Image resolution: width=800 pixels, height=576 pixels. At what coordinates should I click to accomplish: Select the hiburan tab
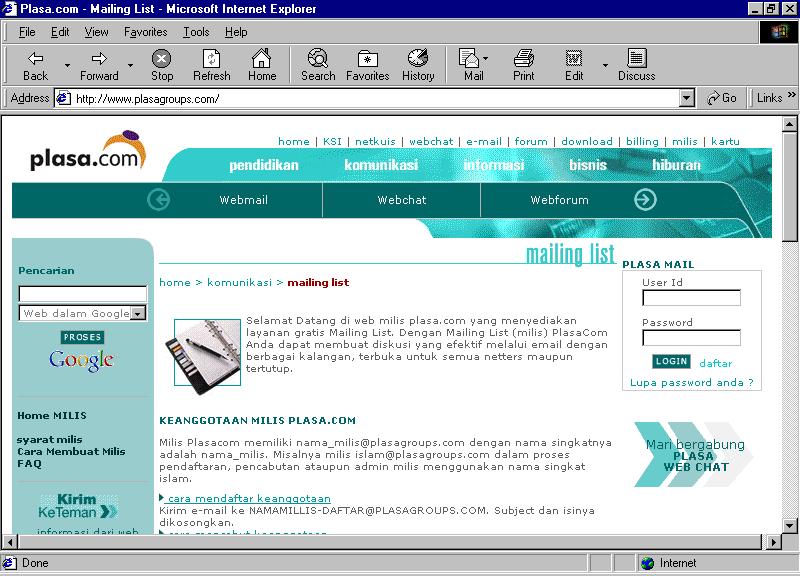tap(676, 165)
